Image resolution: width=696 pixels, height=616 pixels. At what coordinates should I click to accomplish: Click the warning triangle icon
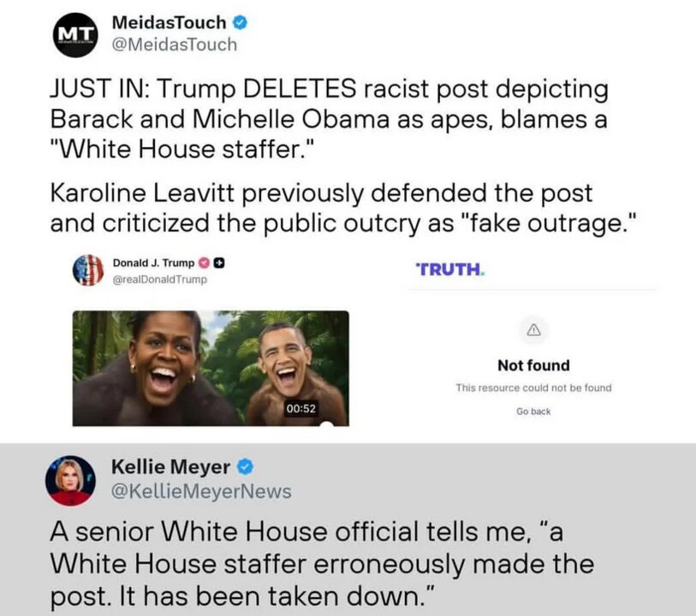(533, 330)
